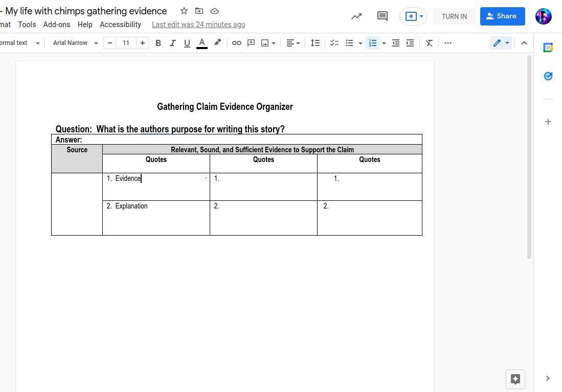Star this document
This screenshot has height=392, width=562.
click(184, 11)
